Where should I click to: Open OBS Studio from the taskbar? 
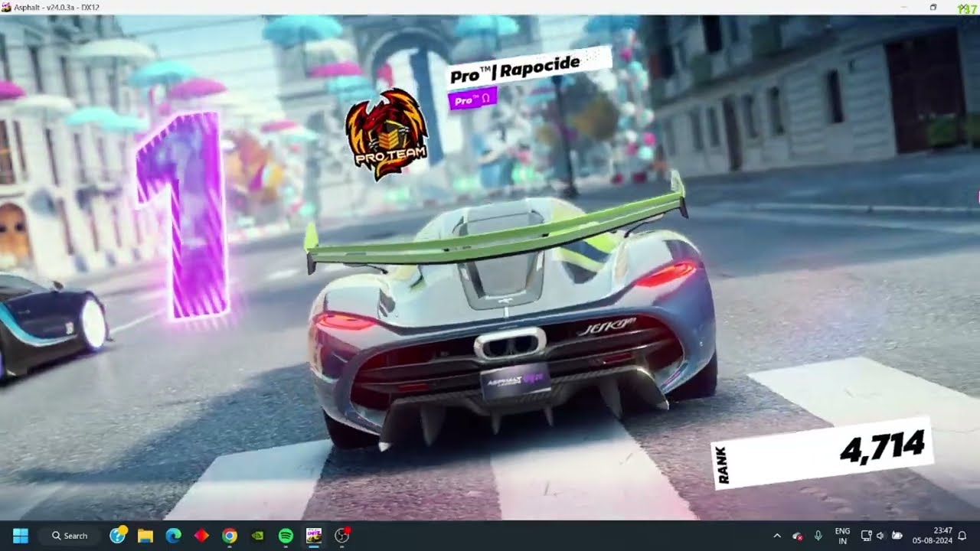pos(342,536)
